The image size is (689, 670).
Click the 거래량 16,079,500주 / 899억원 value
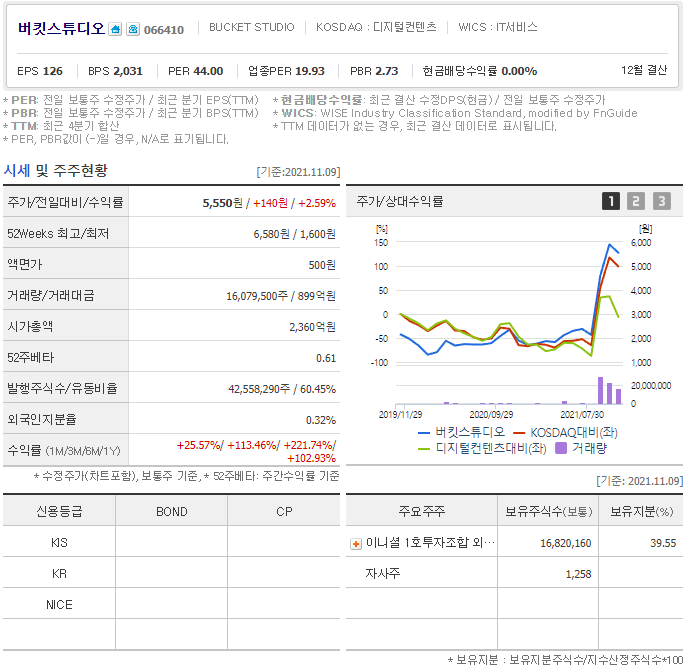click(x=281, y=296)
